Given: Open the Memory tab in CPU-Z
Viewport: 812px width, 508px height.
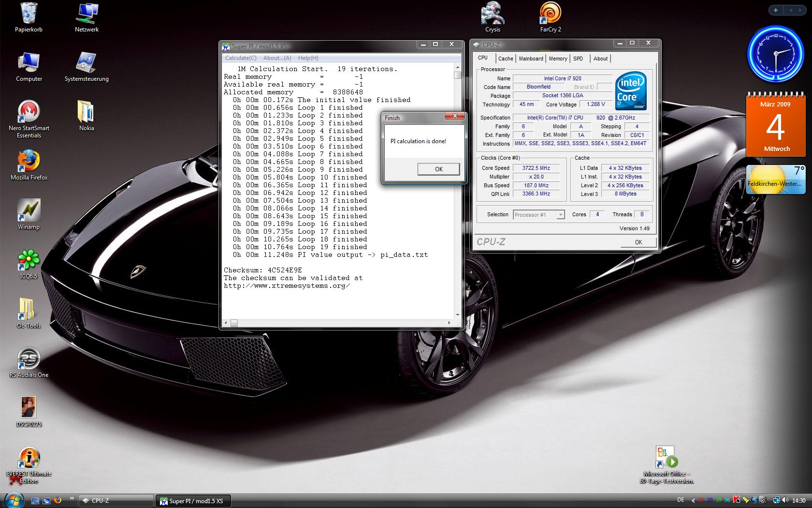Looking at the screenshot, I should (558, 59).
